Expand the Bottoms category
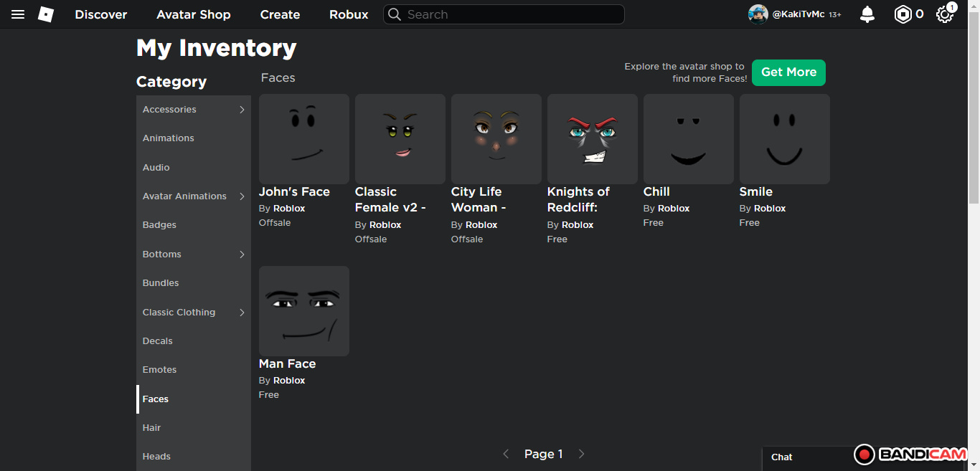This screenshot has width=980, height=471. (242, 254)
